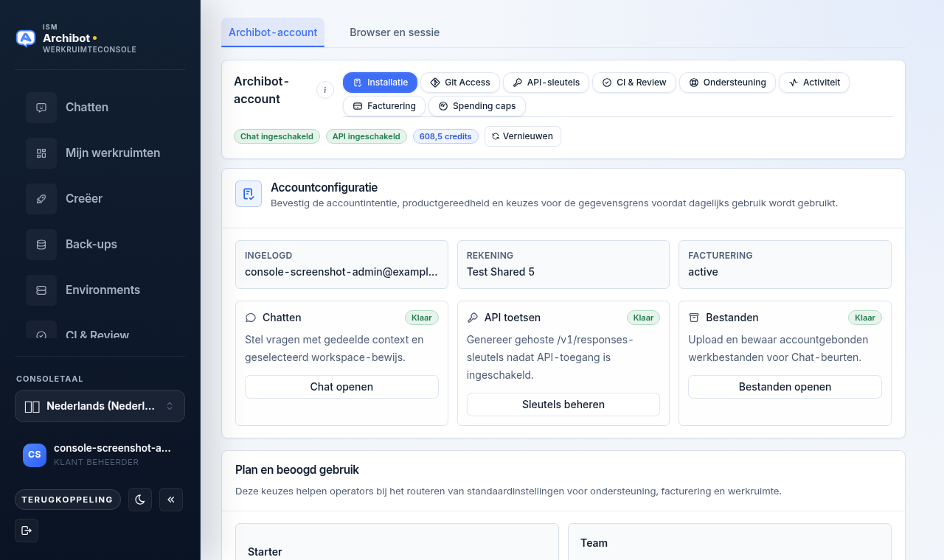The image size is (944, 560).
Task: Click the Facturering active status value
Action: click(x=704, y=272)
